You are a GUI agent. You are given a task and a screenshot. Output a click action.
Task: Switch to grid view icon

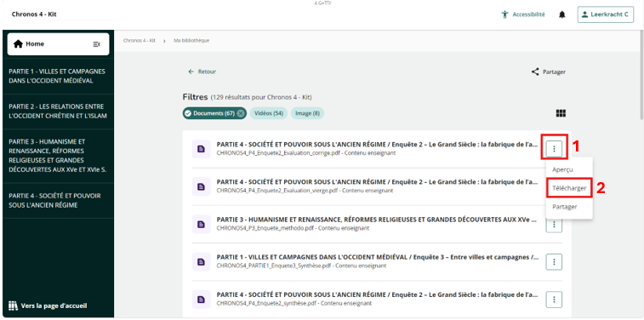[x=561, y=113]
